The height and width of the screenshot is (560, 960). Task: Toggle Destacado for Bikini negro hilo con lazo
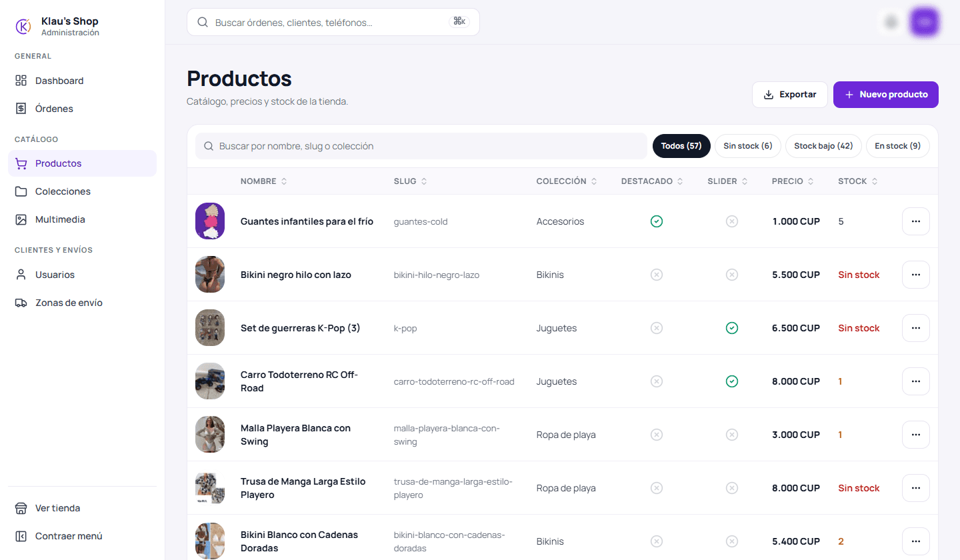(x=657, y=275)
